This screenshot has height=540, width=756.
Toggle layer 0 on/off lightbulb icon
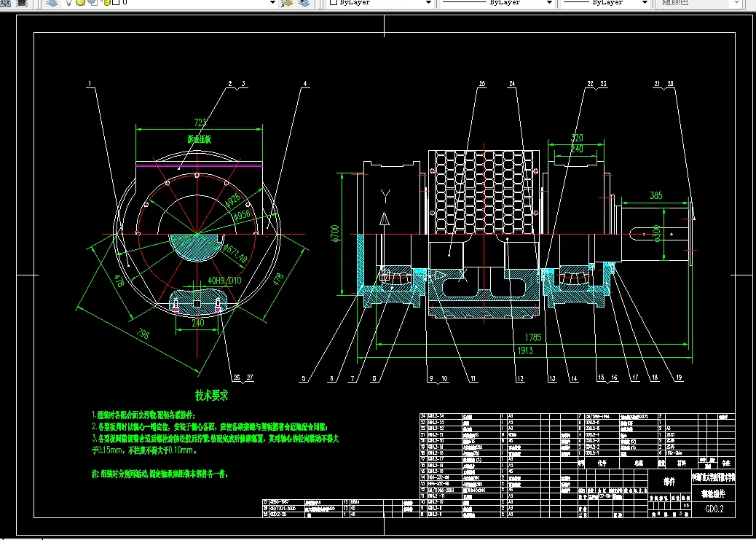pyautogui.click(x=69, y=2)
